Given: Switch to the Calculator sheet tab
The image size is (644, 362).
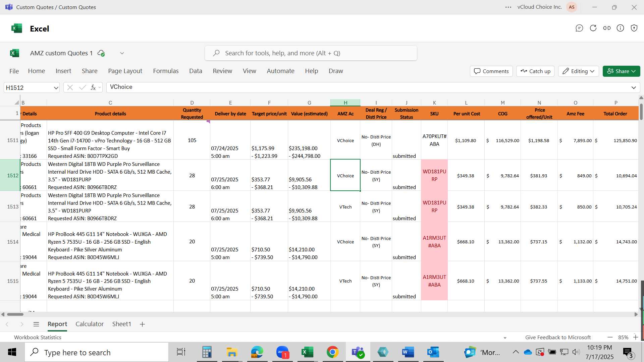Looking at the screenshot, I should click(x=90, y=324).
